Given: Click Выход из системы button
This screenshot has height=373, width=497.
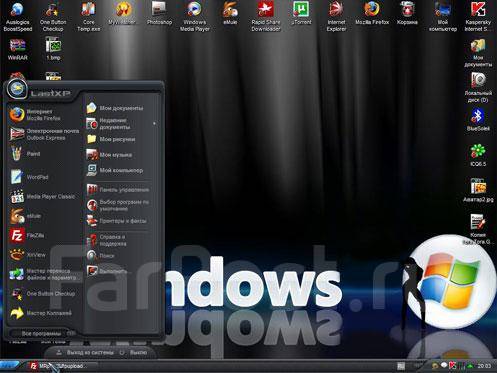Looking at the screenshot, I should tap(85, 352).
